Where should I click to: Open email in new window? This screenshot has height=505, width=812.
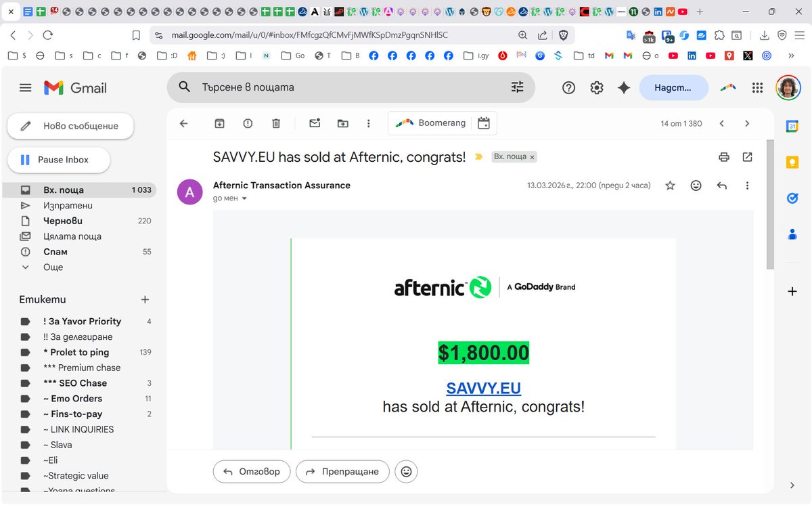tap(747, 157)
